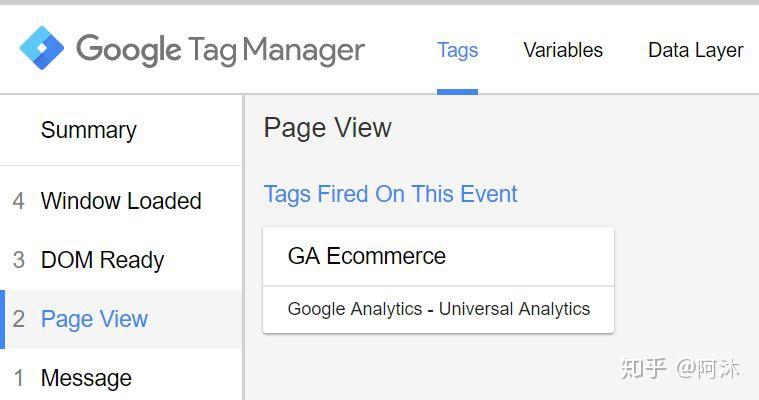759x400 pixels.
Task: Go to the Data Layer tab
Action: [x=695, y=50]
